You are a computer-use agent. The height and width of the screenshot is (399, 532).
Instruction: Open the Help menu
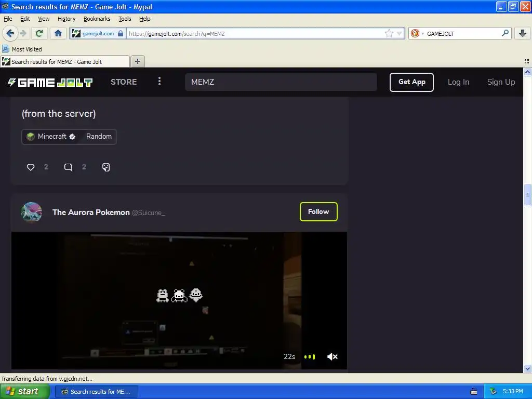click(145, 19)
